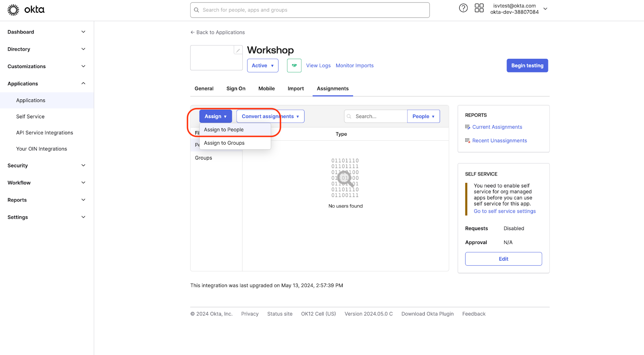This screenshot has height=355, width=644.
Task: Open the Assign dropdown button
Action: pos(216,116)
